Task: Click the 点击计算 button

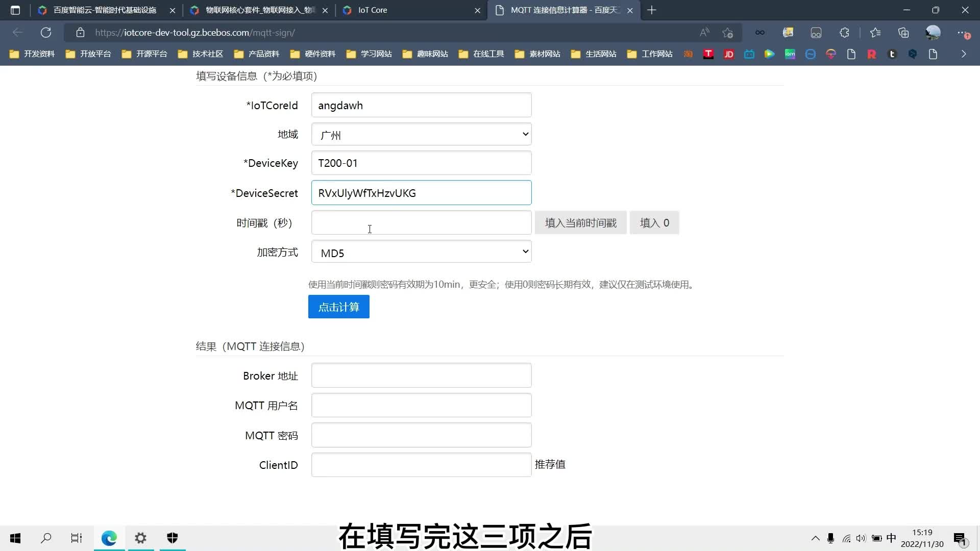Action: (x=338, y=307)
